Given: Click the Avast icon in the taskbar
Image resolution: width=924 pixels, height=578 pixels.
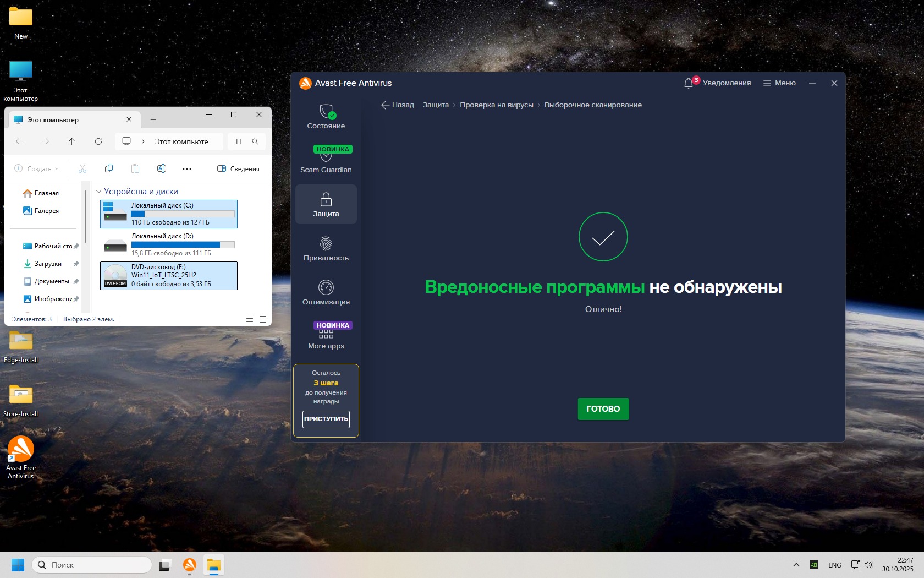Looking at the screenshot, I should pos(190,565).
